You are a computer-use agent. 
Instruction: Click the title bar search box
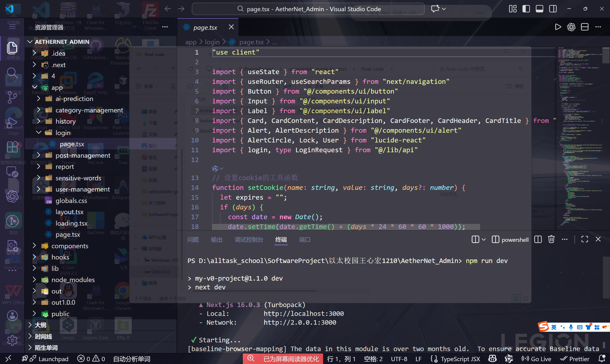pyautogui.click(x=308, y=9)
